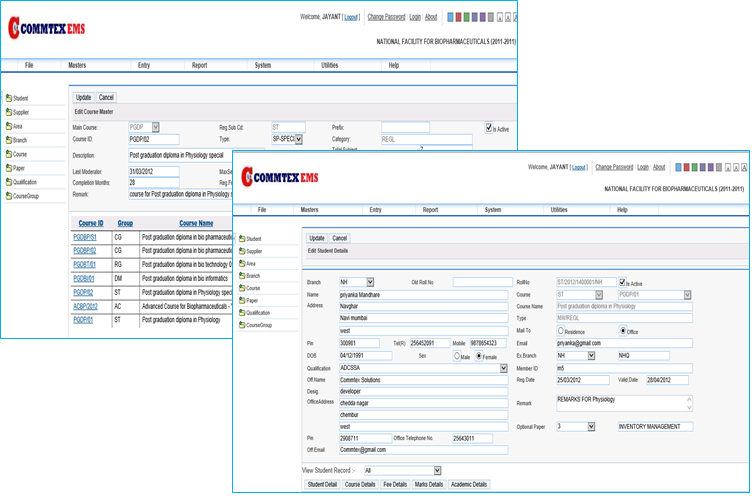Open Student from back window's sidebar
756x498 pixels.
click(20, 97)
